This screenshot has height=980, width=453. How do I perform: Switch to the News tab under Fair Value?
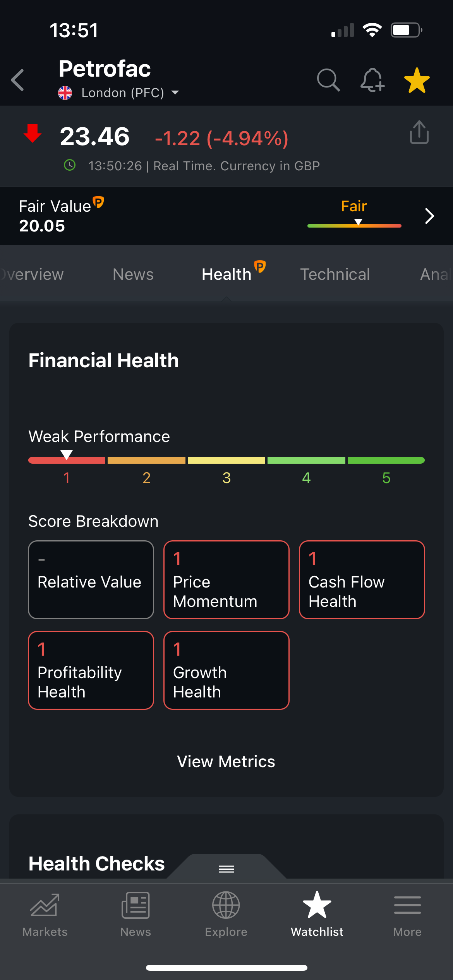133,274
